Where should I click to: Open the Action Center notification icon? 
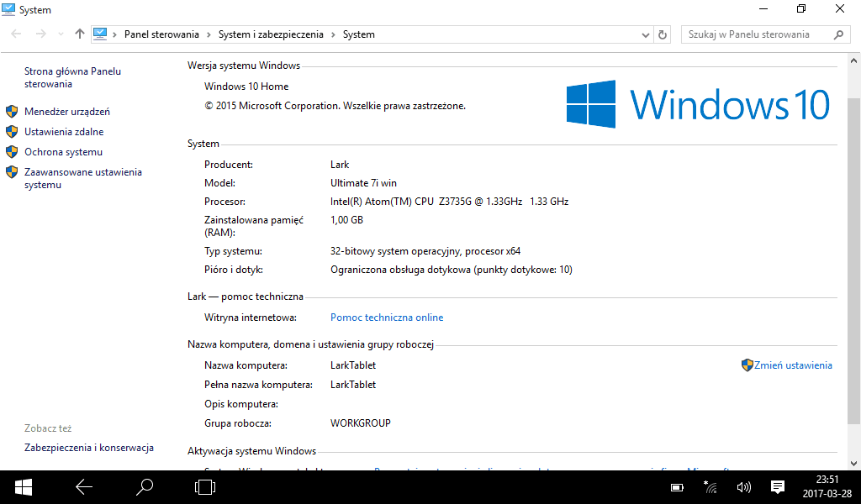coord(777,487)
